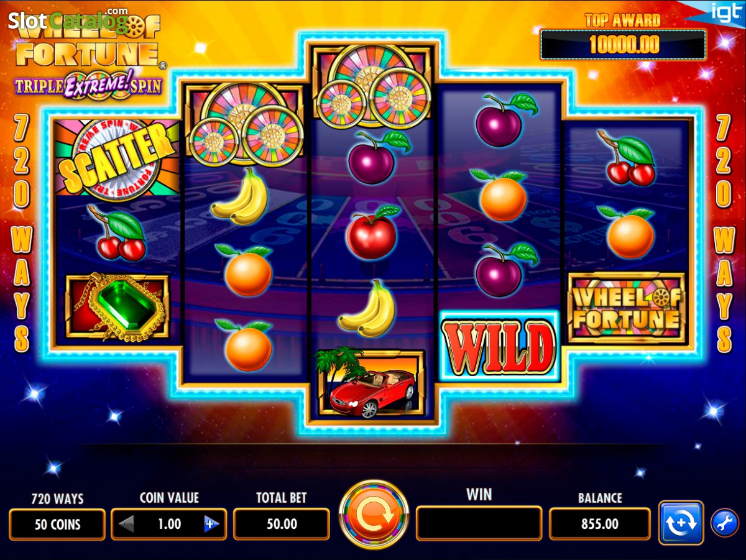Increase coin value with plus arrow
The image size is (746, 560).
211,524
